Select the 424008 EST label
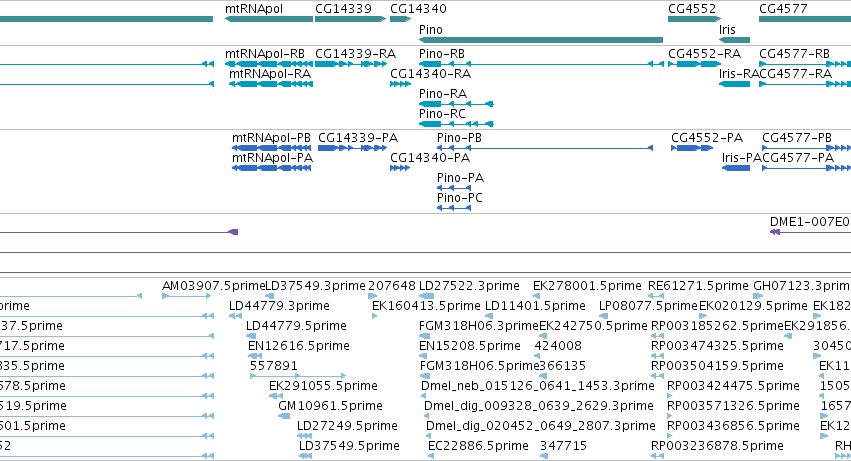This screenshot has height=461, width=851. click(x=558, y=346)
